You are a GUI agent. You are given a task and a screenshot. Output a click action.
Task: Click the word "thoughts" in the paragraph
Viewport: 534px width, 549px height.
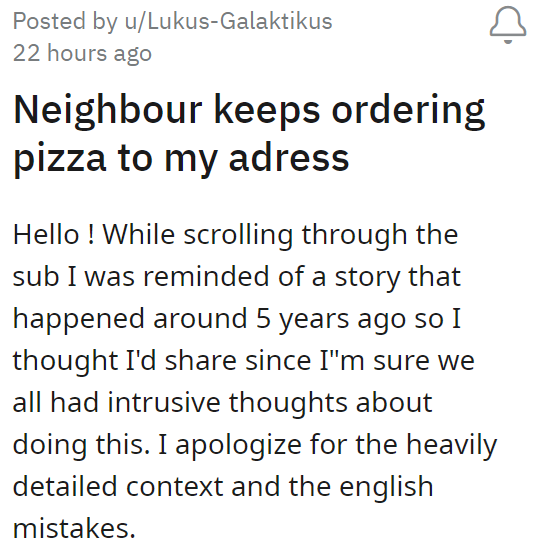tap(289, 404)
